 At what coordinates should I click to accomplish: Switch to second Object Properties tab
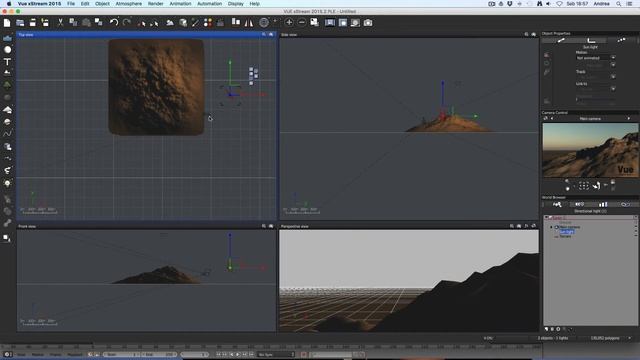(x=591, y=40)
